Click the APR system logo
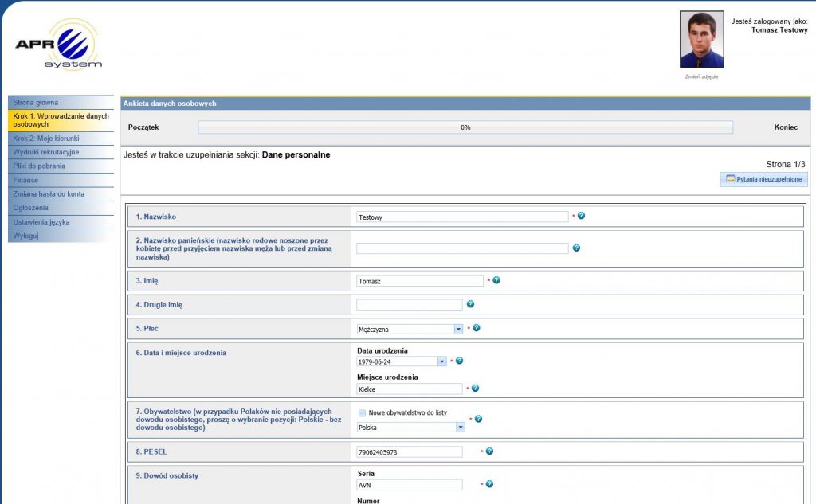The width and height of the screenshot is (816, 504). pyautogui.click(x=58, y=45)
